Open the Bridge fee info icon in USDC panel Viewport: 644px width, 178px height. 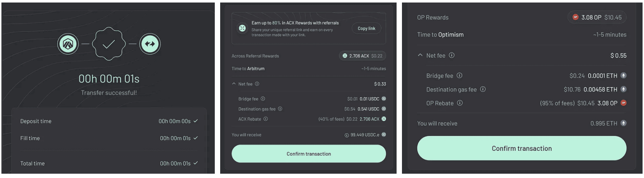(x=263, y=99)
